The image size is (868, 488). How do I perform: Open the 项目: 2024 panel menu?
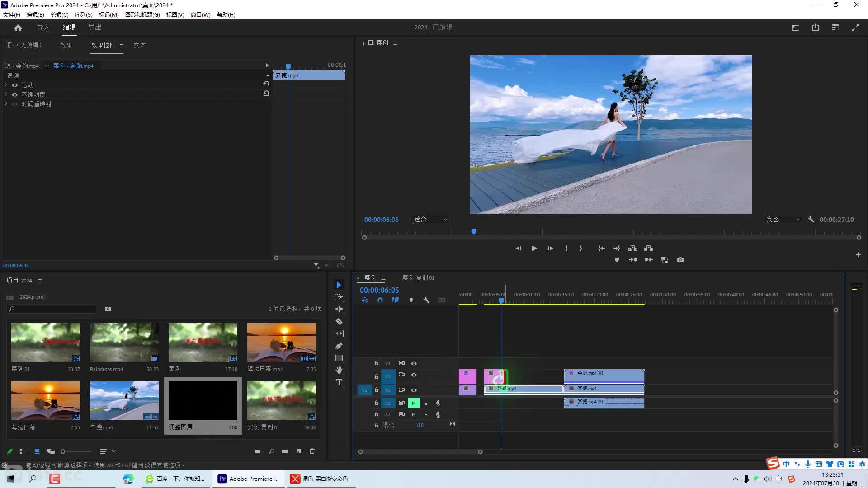pos(40,281)
